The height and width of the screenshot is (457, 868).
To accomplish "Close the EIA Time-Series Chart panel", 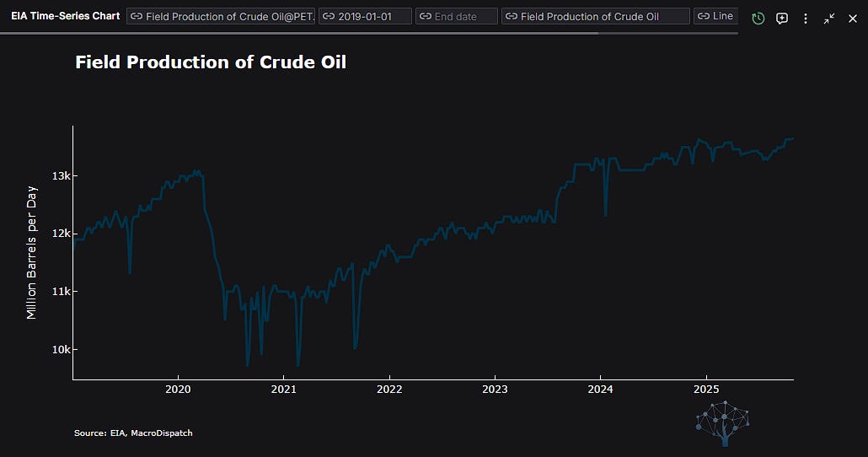I will [853, 19].
